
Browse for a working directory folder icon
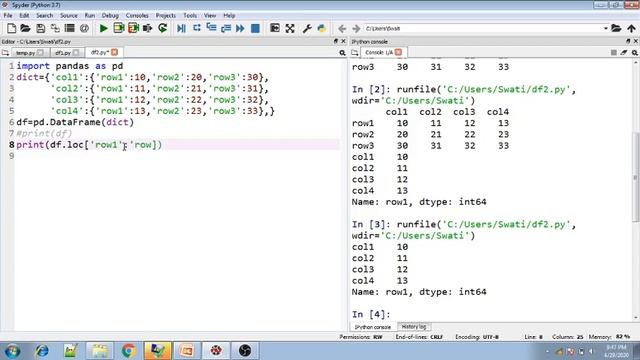[616, 28]
